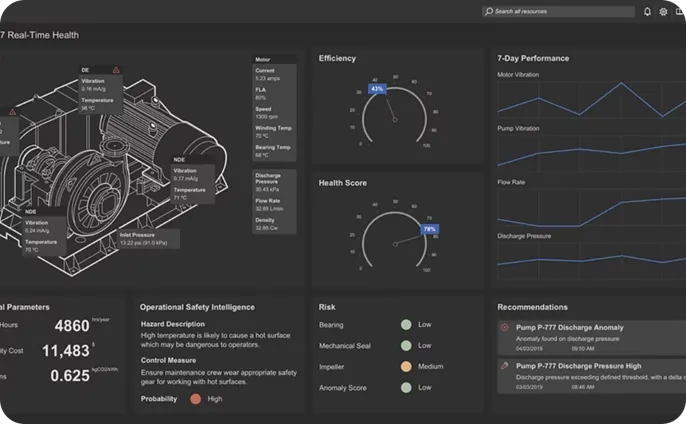Click the wrench icon of Discharge Pressure High

click(504, 365)
